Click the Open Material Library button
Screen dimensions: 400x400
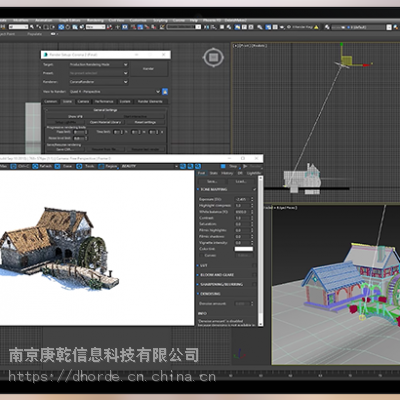pyautogui.click(x=105, y=122)
